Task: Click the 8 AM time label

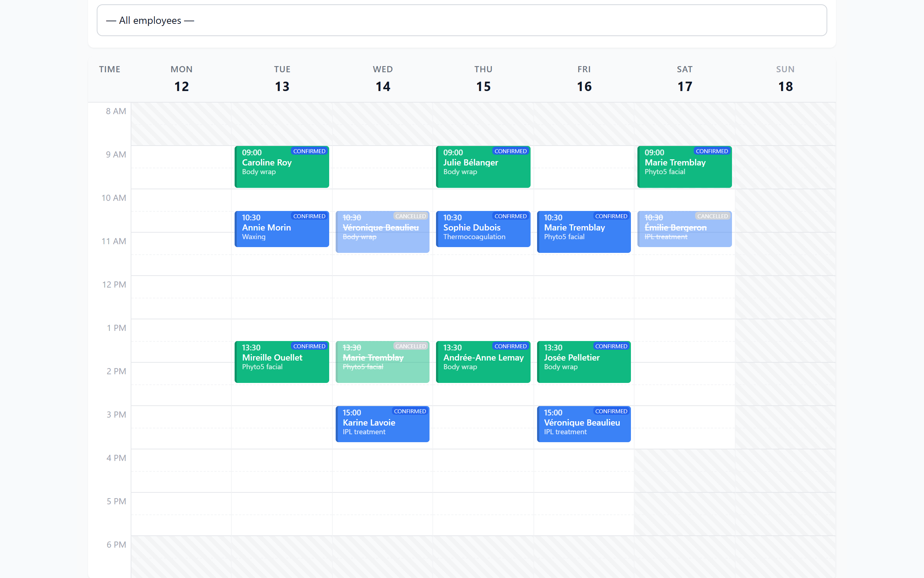Action: 116,111
